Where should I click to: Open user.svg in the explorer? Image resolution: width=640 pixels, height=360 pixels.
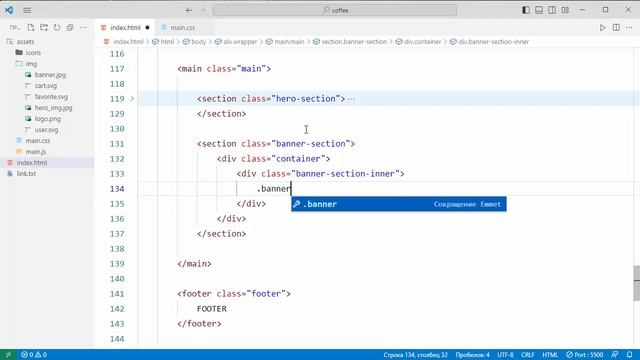point(47,130)
